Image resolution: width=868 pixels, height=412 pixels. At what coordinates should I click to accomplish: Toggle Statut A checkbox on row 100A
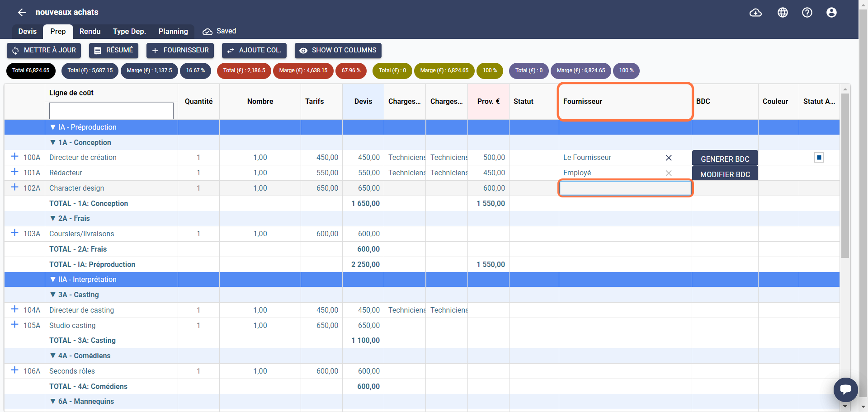819,158
